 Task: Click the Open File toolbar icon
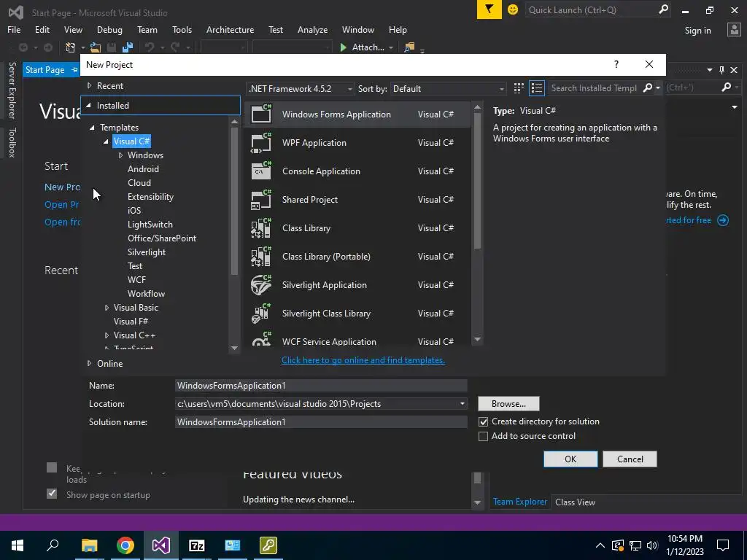tap(96, 47)
